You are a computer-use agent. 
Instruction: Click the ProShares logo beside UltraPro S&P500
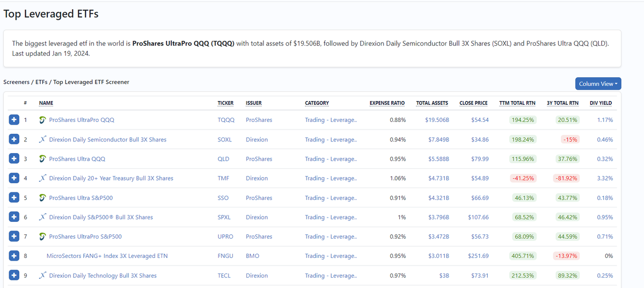pos(42,236)
